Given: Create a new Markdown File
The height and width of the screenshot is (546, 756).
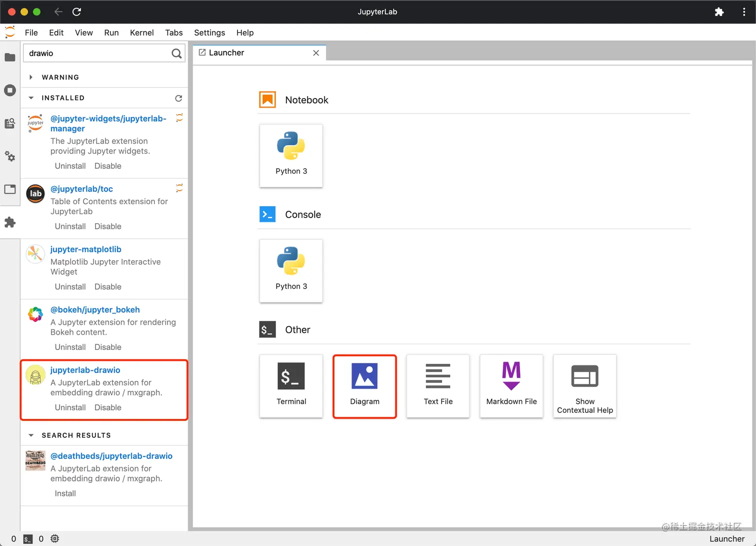Looking at the screenshot, I should (511, 386).
